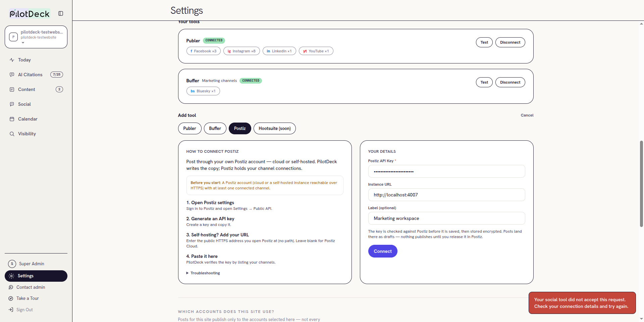The height and width of the screenshot is (322, 644).
Task: Test the Publer connection
Action: click(484, 42)
